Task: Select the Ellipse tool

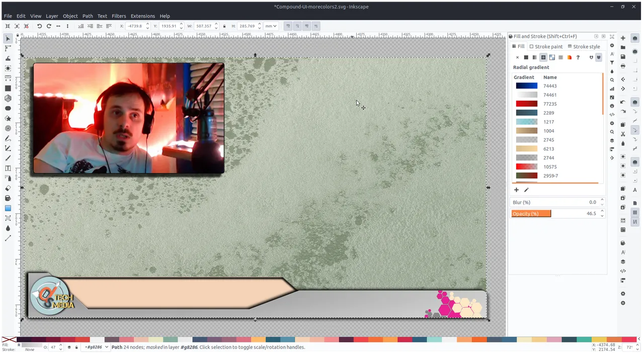Action: [8, 108]
